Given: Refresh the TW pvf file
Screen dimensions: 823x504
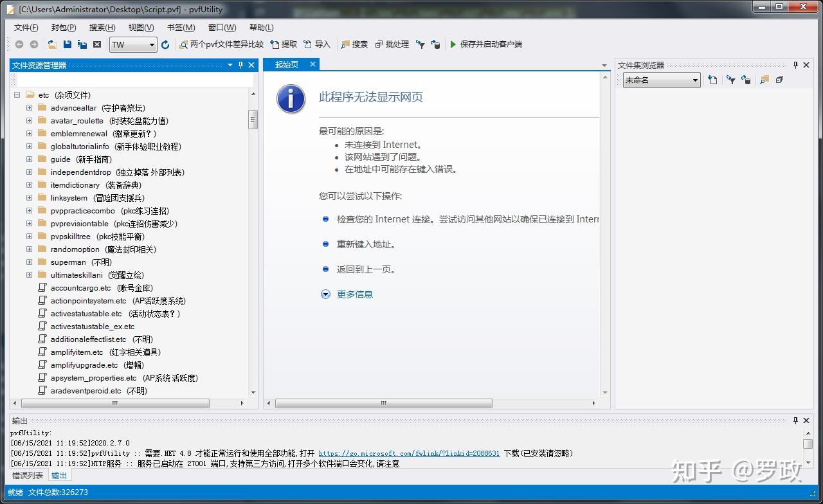Looking at the screenshot, I should click(x=165, y=44).
